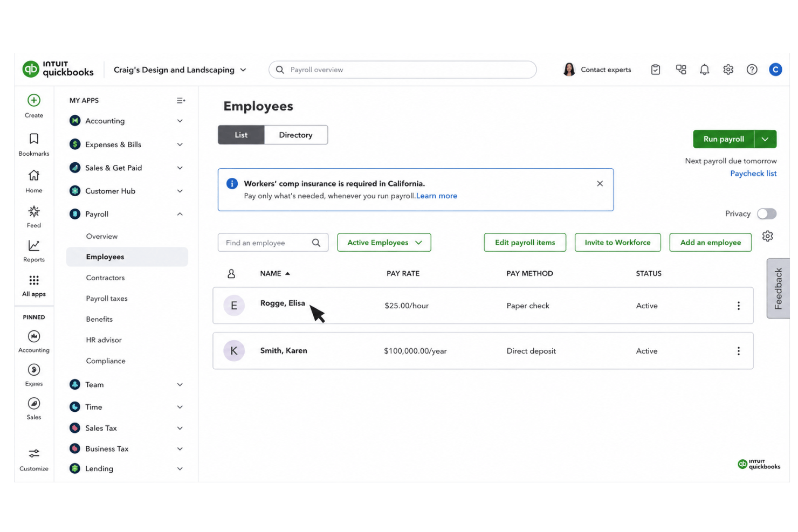Open the help question mark icon

click(x=752, y=70)
